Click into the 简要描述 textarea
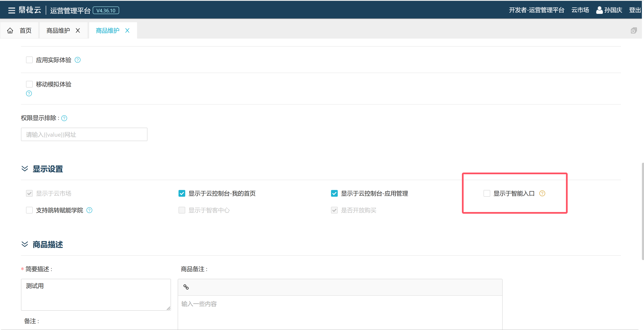Image resolution: width=644 pixels, height=330 pixels. click(x=96, y=295)
